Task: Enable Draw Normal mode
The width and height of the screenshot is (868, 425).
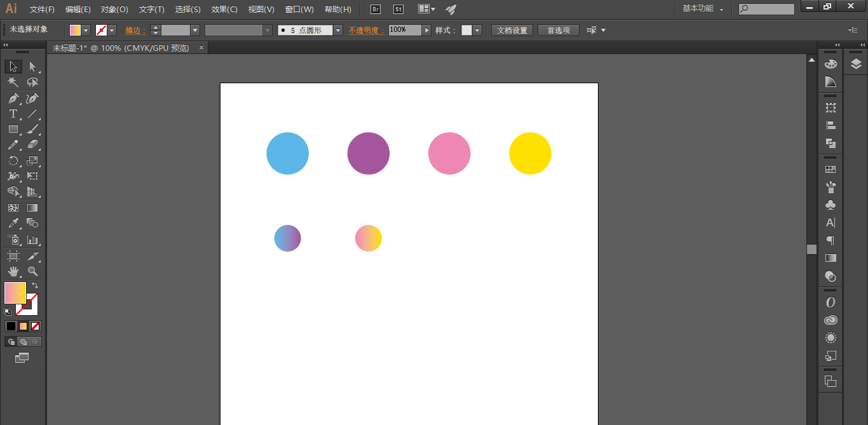Action: 11,342
